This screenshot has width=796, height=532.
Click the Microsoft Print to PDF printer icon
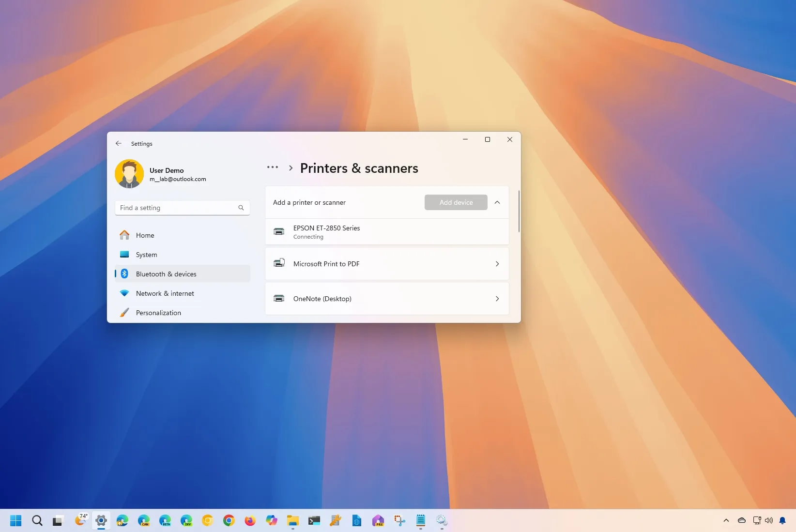279,263
